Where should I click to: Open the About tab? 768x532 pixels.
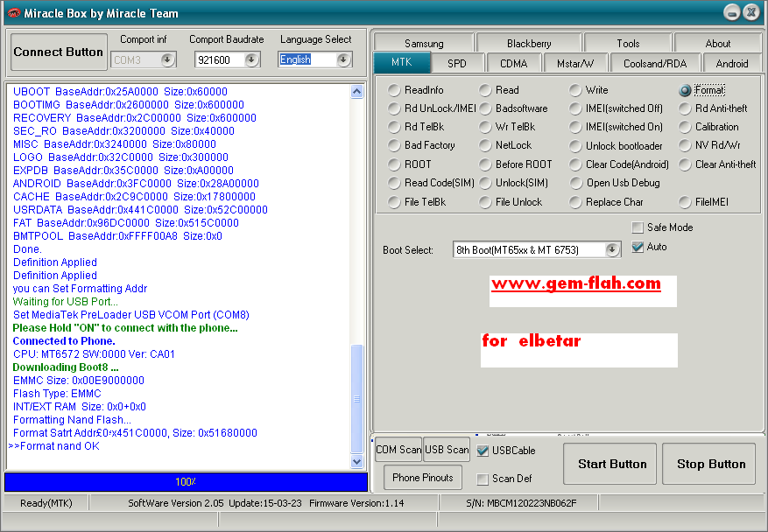pos(718,43)
